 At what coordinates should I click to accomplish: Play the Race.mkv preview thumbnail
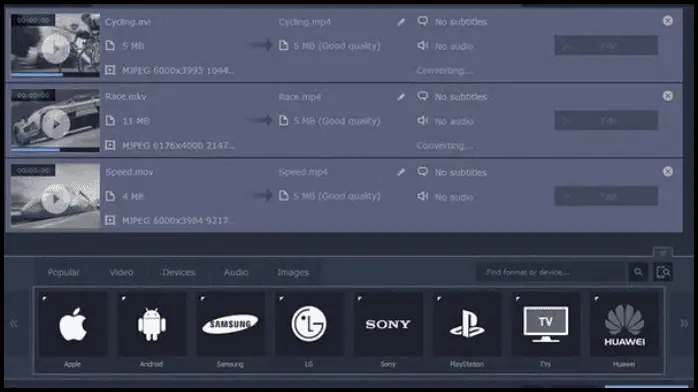point(56,124)
